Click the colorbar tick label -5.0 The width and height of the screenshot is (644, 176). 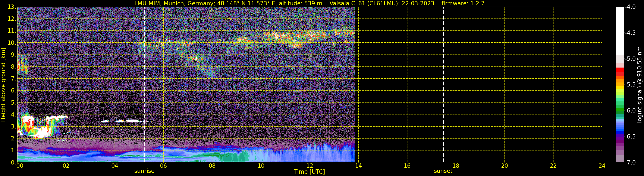click(630, 59)
